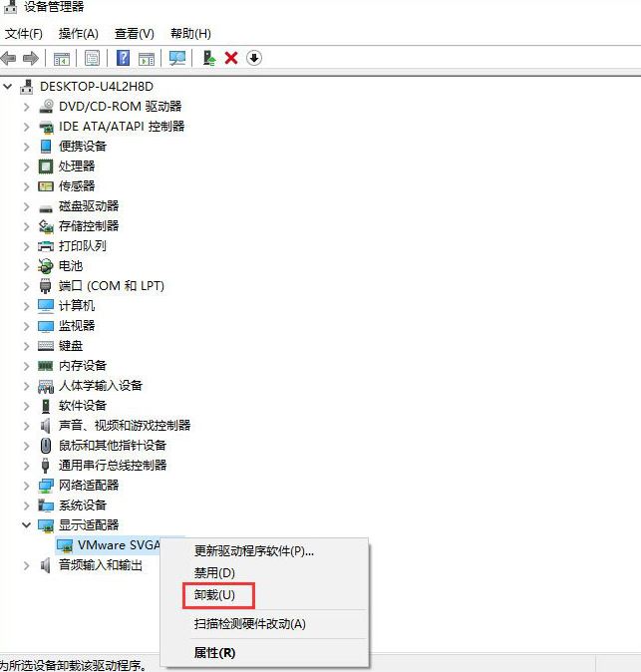641x672 pixels.
Task: Select the 软件设备 label
Action: pos(83,406)
